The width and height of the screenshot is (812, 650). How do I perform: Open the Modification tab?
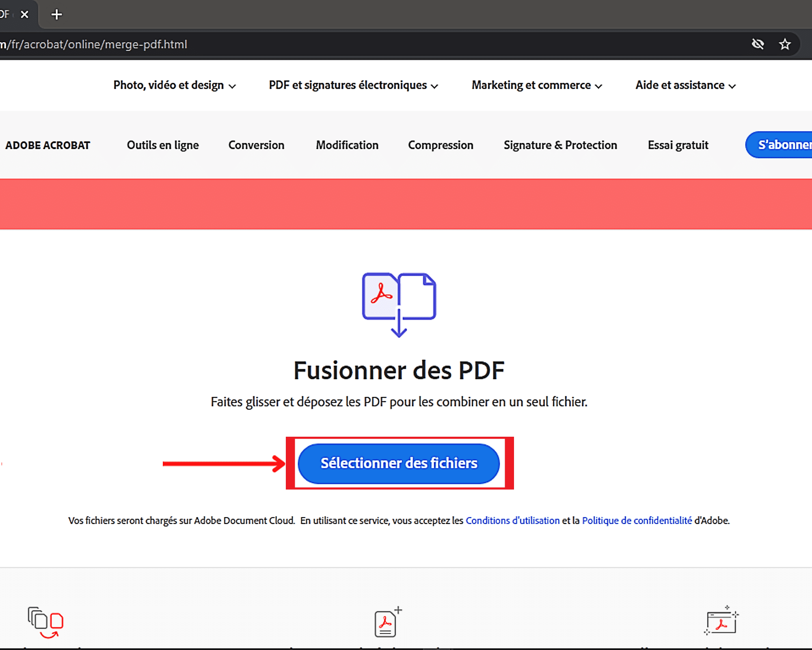click(347, 145)
